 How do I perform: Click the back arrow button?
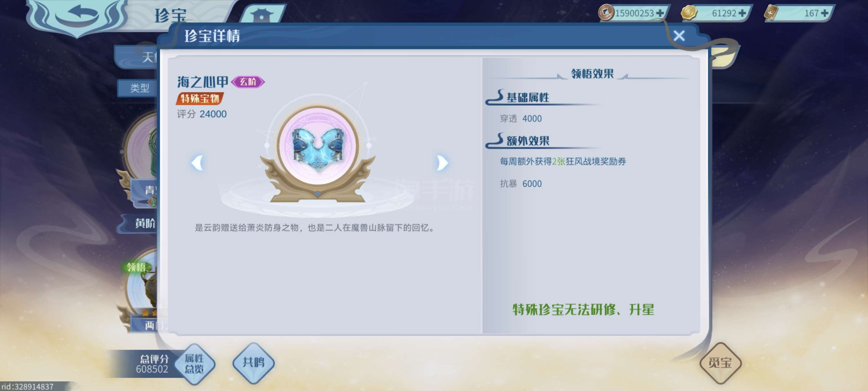point(78,16)
